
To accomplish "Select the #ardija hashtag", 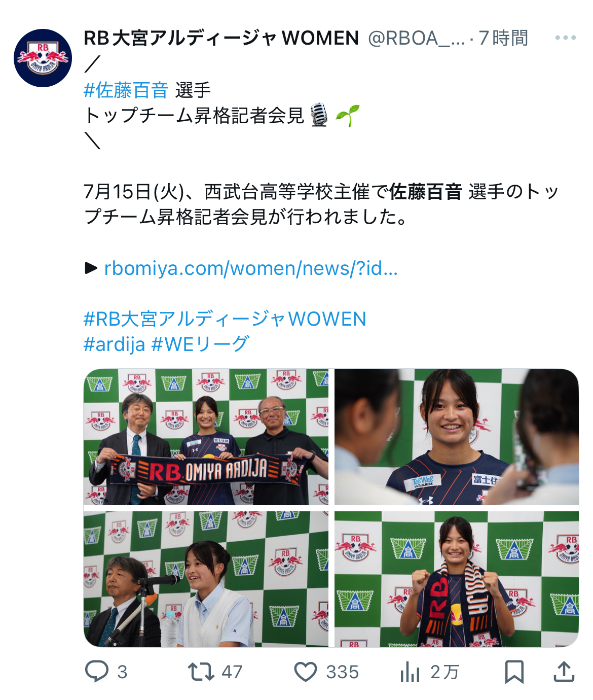I will click(x=115, y=344).
